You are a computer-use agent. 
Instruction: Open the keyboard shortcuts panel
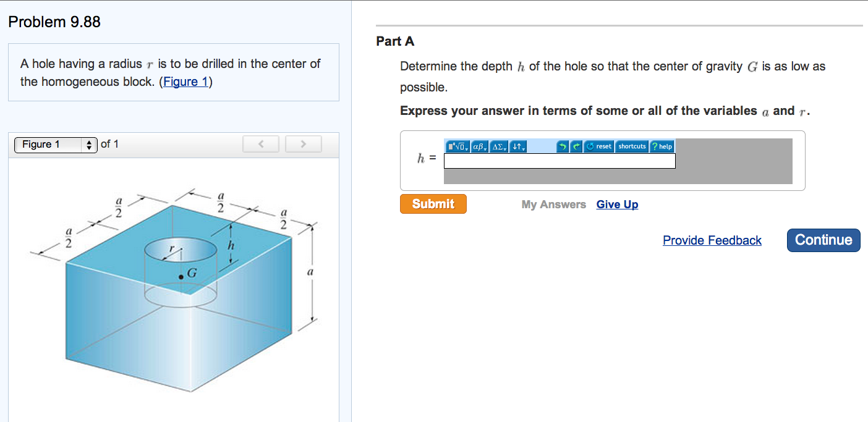[632, 146]
